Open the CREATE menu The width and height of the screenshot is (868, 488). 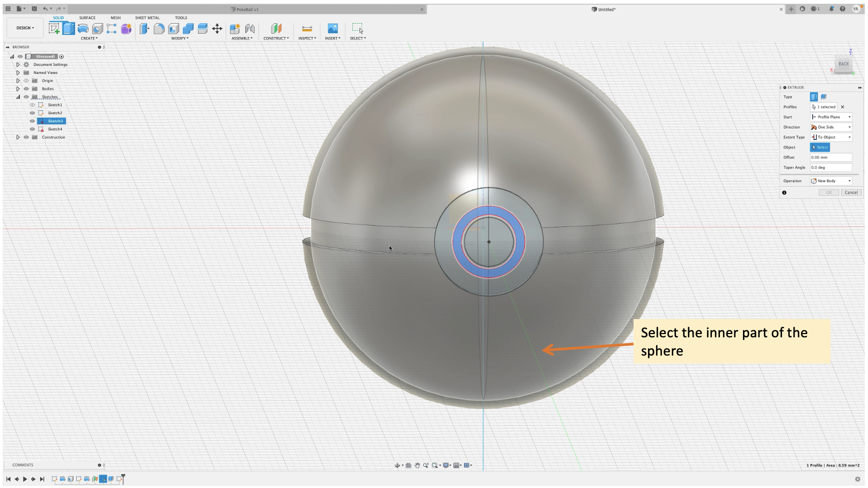coord(89,39)
